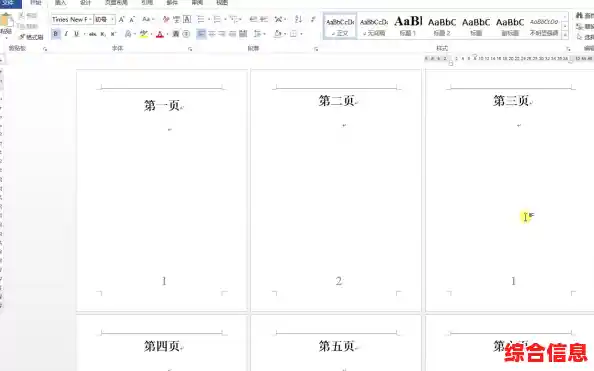Viewport: 594px width, 371px height.
Task: Click the red font color A
Action: point(159,34)
